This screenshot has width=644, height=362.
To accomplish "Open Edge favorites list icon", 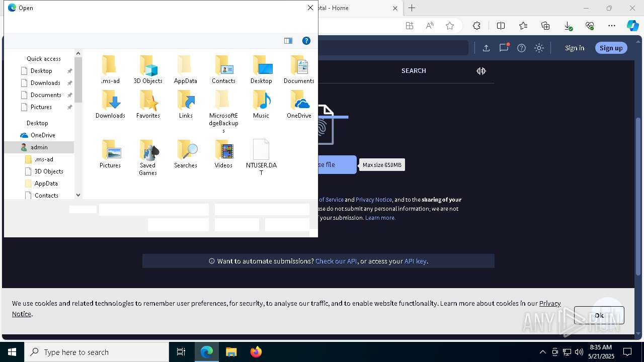I will 523,26.
